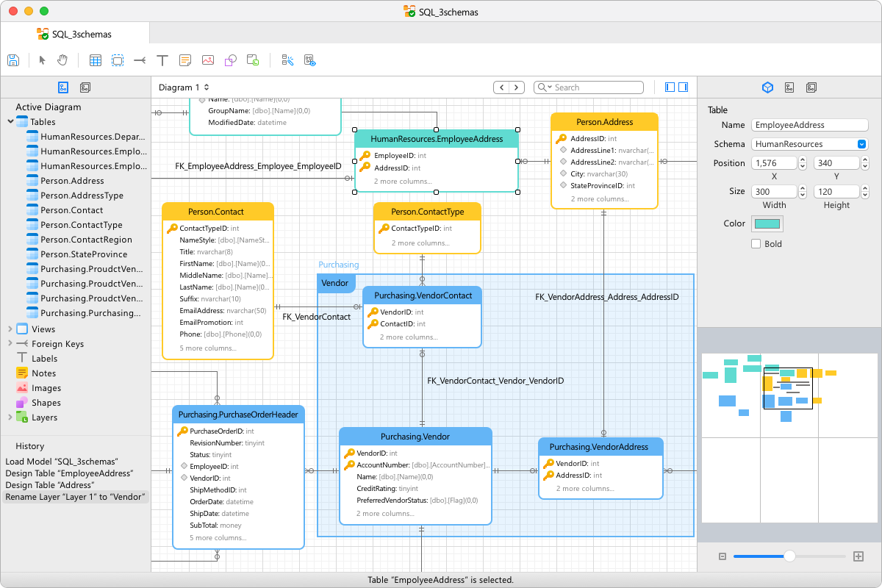This screenshot has height=588, width=882.
Task: Open the Diagram 1 switcher
Action: (x=184, y=87)
